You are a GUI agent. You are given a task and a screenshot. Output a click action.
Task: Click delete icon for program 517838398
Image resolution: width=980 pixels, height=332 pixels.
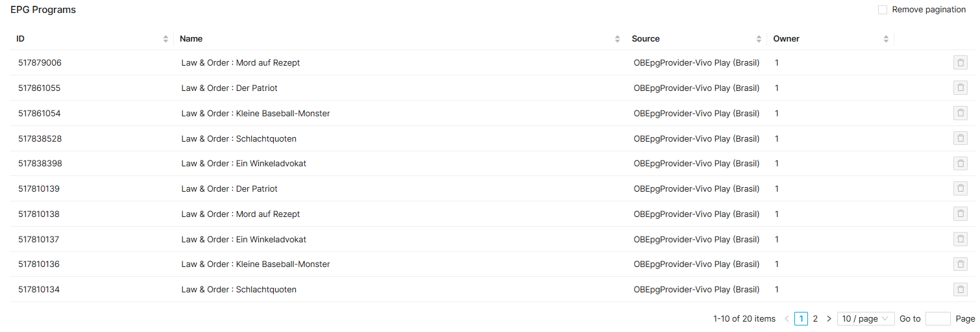(x=960, y=163)
